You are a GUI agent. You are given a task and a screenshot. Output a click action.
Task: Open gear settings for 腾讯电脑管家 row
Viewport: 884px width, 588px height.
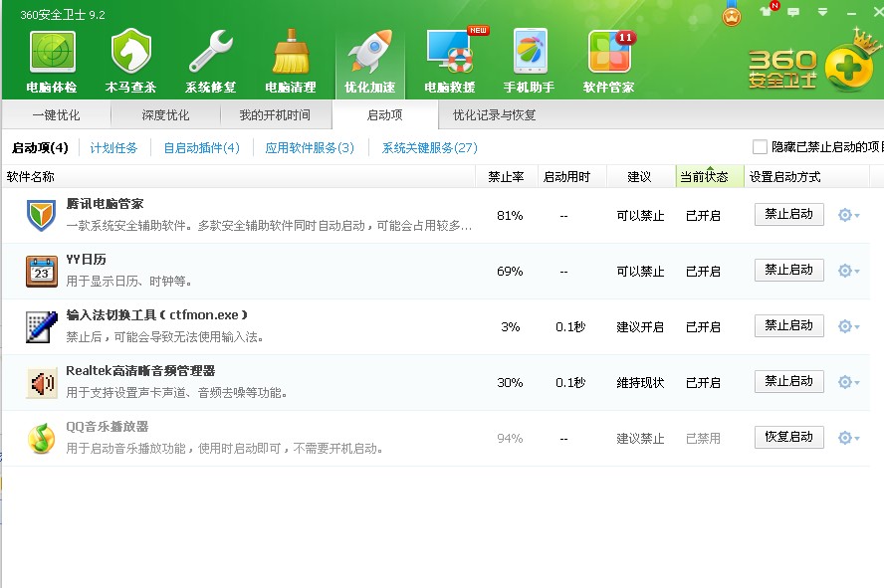[848, 215]
